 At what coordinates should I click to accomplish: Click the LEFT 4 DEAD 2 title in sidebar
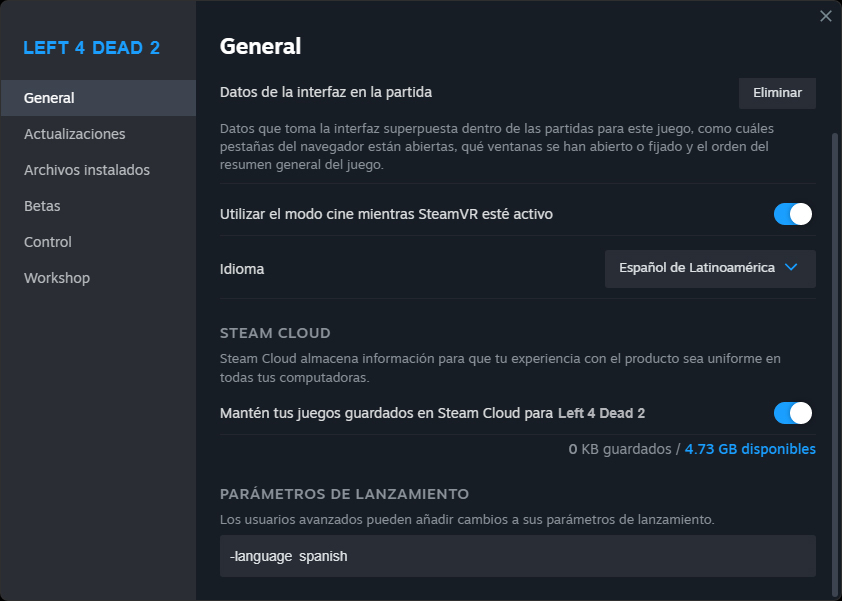91,48
